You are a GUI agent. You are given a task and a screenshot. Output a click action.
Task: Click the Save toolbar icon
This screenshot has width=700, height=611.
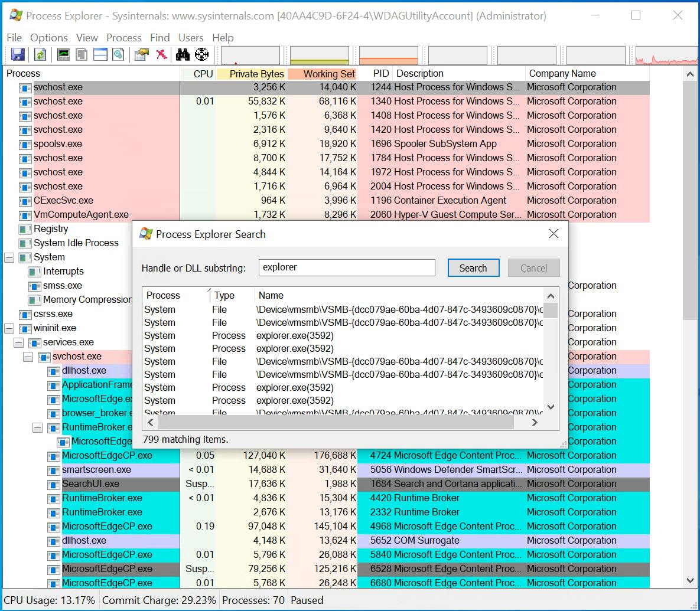[18, 55]
